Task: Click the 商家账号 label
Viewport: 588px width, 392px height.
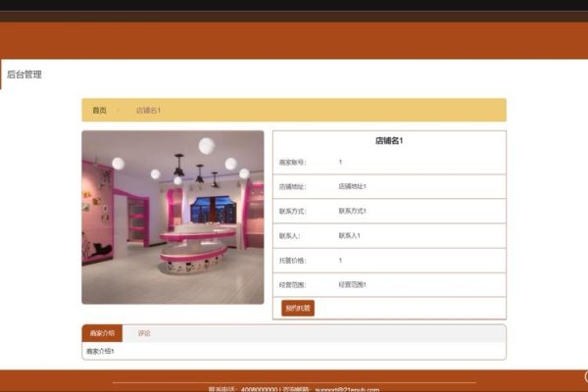Action: (x=293, y=162)
